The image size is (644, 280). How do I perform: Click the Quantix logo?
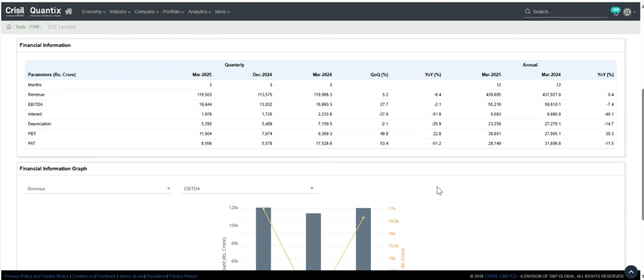[x=45, y=11]
